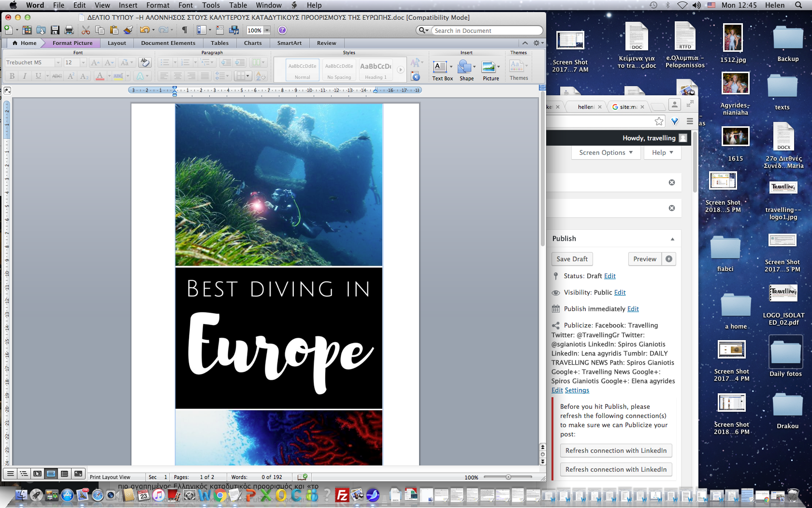This screenshot has height=508, width=812.
Task: Expand the Help dropdown in WordPress
Action: coord(662,152)
